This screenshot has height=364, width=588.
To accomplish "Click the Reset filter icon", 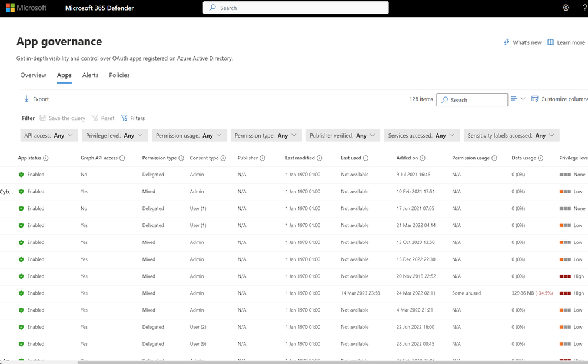I will (95, 118).
